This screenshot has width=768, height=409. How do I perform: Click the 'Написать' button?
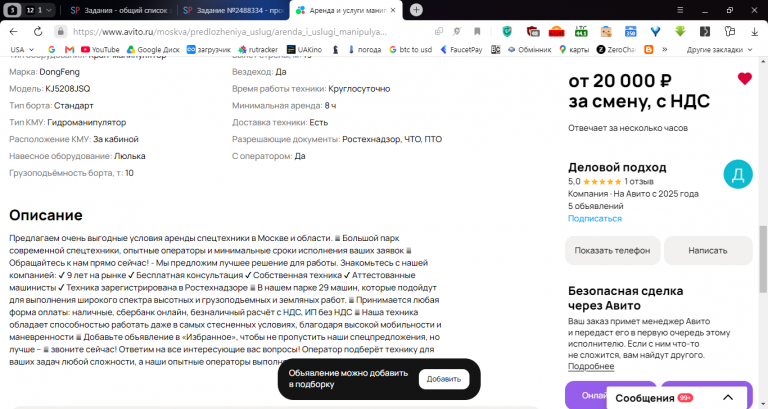tap(708, 250)
